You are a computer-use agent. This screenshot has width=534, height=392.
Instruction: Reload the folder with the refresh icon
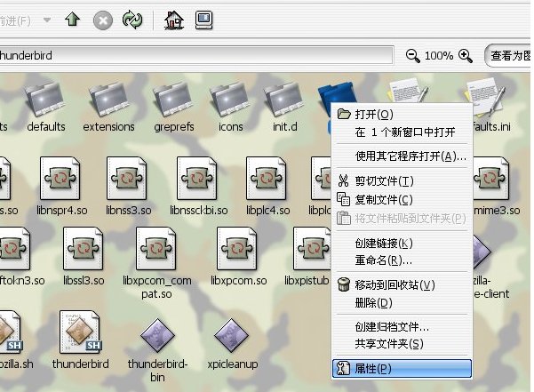tap(132, 20)
